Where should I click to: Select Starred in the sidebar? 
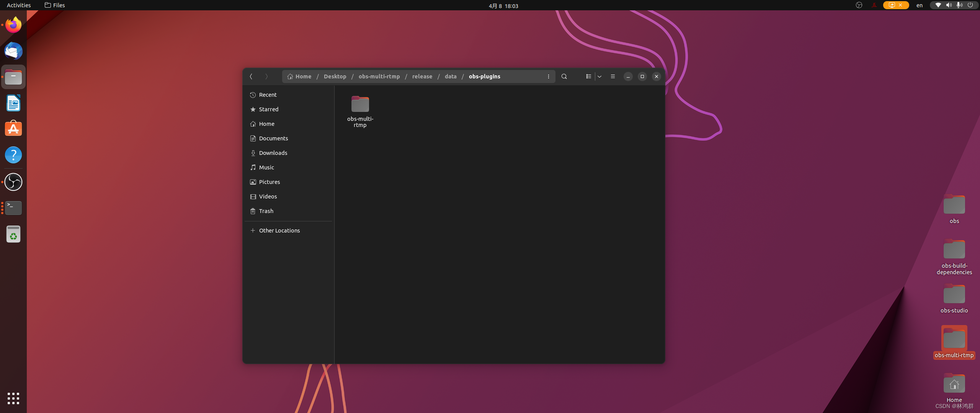288,109
